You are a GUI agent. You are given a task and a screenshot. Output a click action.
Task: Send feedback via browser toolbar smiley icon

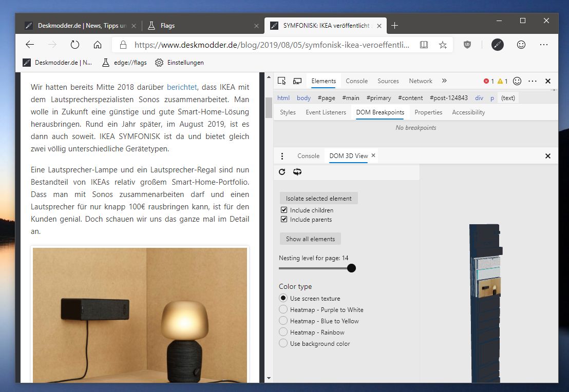pyautogui.click(x=521, y=45)
